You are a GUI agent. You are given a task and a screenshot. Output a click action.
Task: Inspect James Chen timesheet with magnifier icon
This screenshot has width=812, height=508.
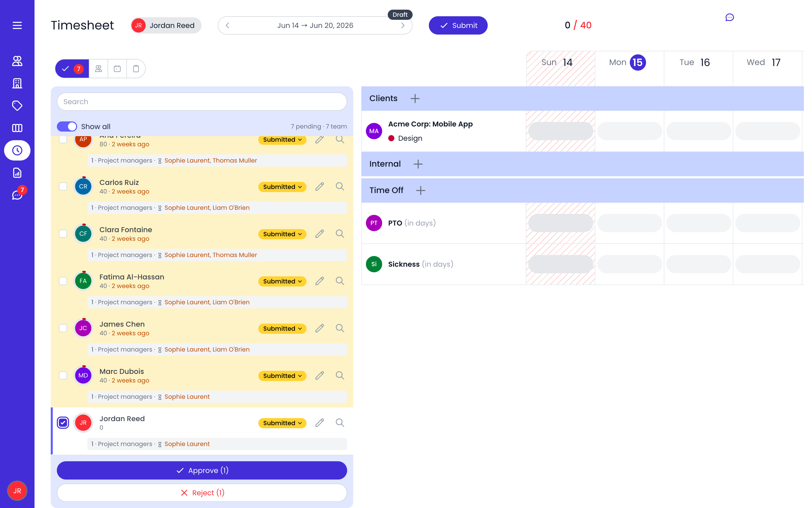pos(340,328)
